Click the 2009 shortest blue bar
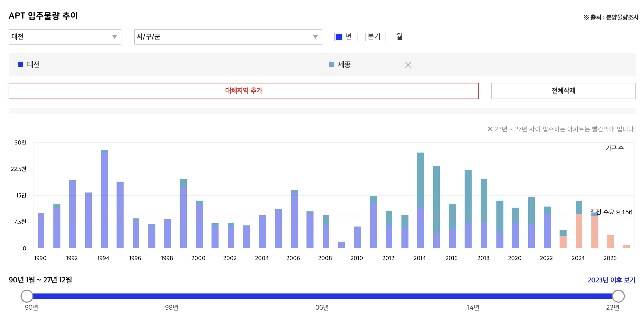Viewport: 644px width, 314px height. pyautogui.click(x=341, y=245)
